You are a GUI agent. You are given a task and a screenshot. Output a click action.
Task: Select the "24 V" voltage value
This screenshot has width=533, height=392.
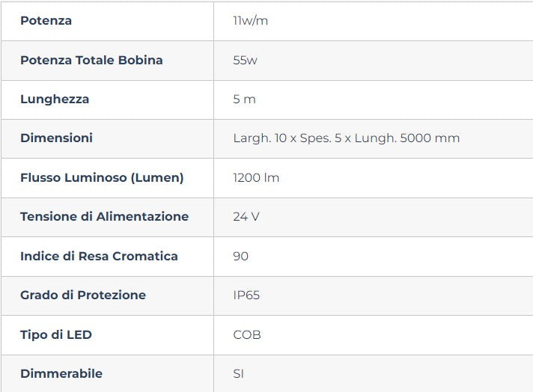(x=246, y=217)
